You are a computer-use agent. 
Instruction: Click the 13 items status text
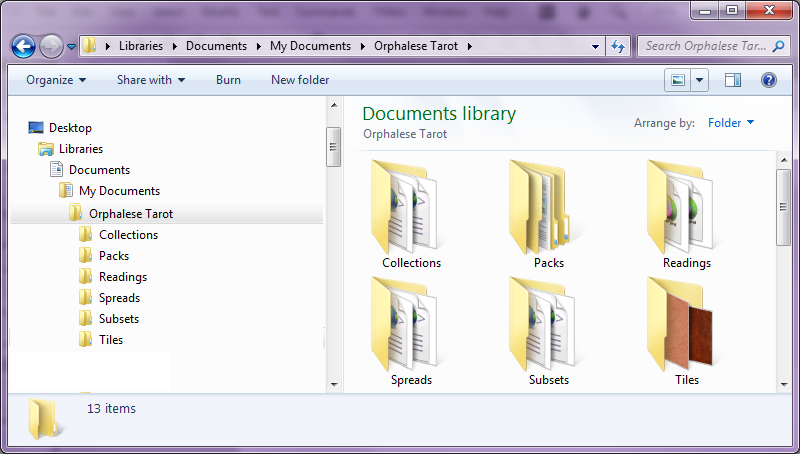(x=111, y=409)
